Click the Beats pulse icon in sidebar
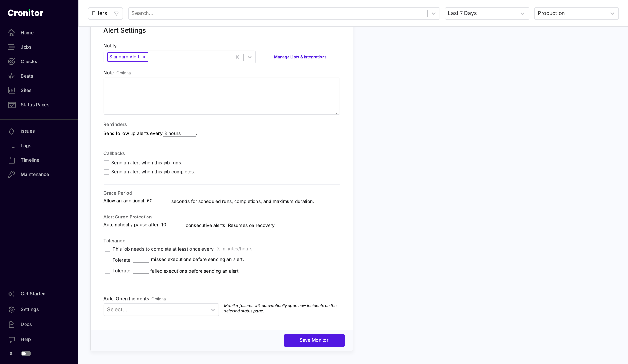628x364 pixels. pyautogui.click(x=11, y=76)
